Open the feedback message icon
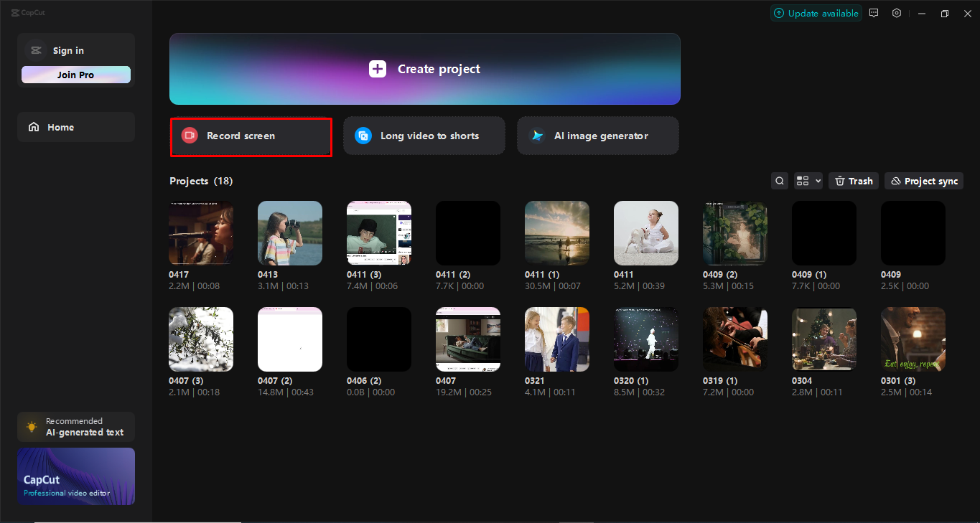The height and width of the screenshot is (523, 980). point(874,13)
